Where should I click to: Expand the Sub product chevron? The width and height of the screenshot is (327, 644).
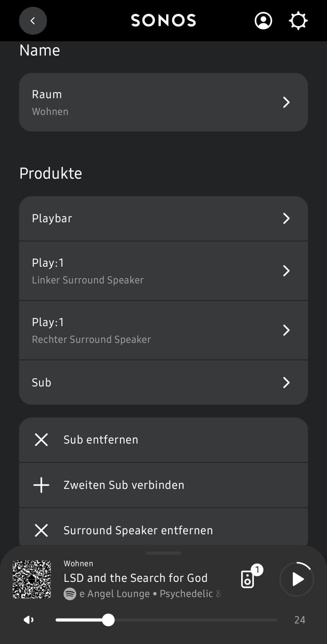point(286,383)
